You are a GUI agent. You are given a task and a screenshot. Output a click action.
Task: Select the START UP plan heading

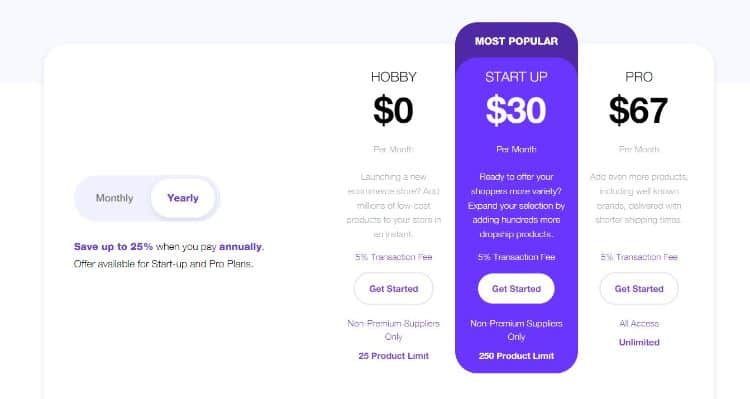(516, 77)
